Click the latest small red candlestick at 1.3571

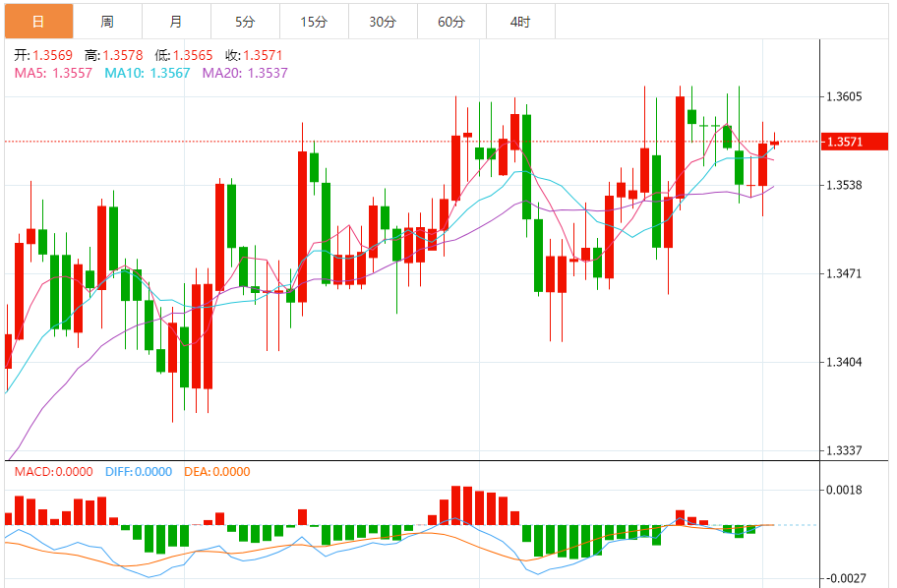[x=775, y=142]
